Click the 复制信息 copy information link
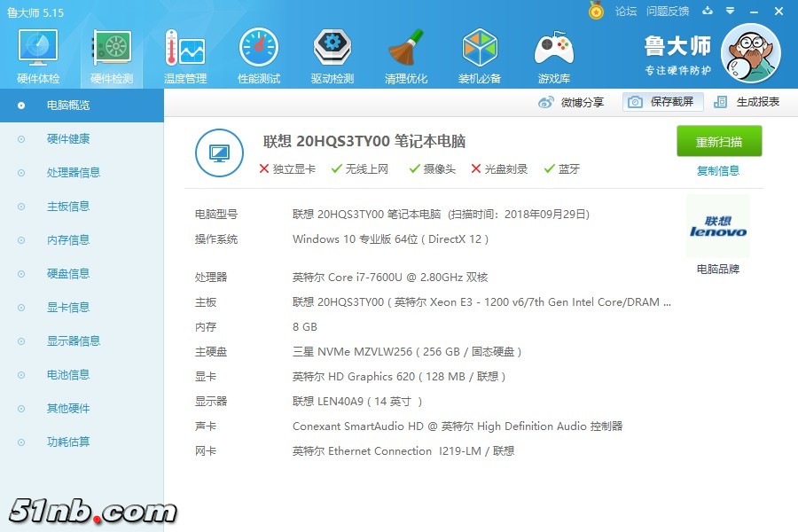Screen dimensions: 798x532 coord(718,171)
